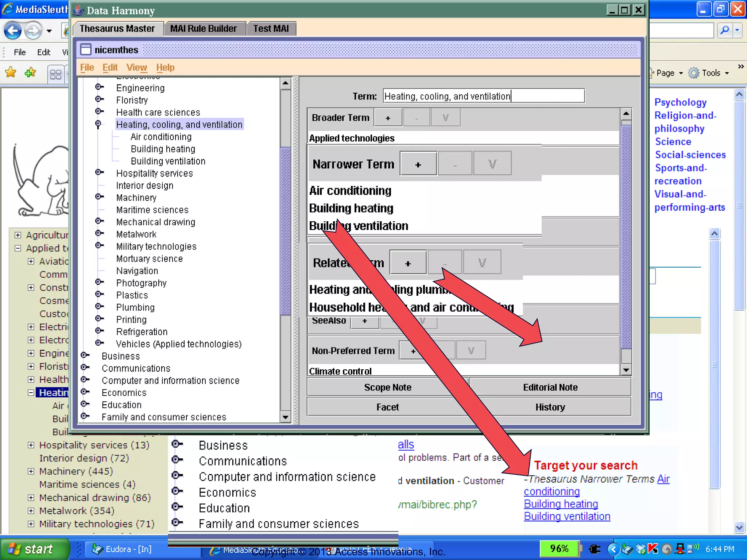This screenshot has height=560, width=747.
Task: Click the plus icon for Broader Term
Action: (388, 118)
